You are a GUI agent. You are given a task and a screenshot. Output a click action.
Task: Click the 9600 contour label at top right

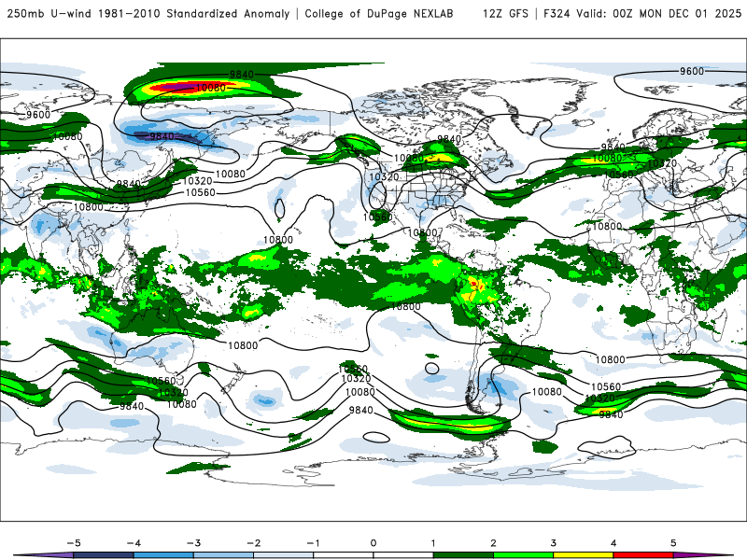tap(692, 71)
